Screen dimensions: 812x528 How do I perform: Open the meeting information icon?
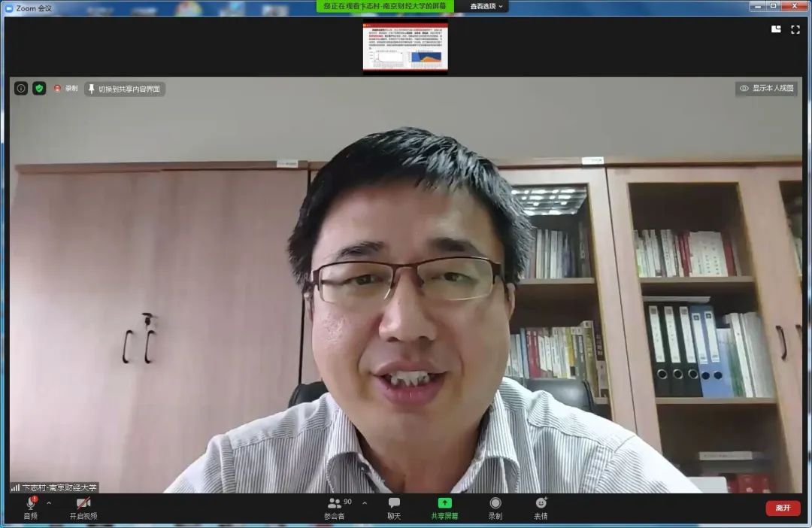[21, 89]
